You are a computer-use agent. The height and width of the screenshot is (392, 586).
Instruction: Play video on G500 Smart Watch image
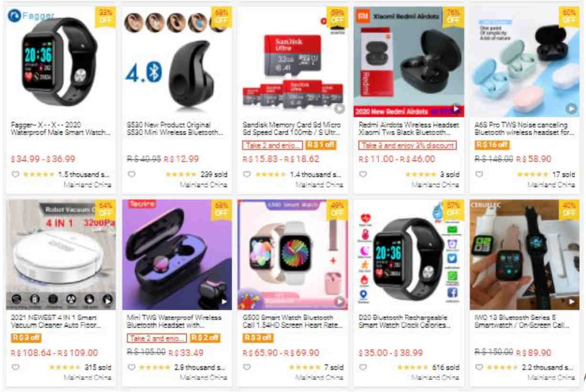pyautogui.click(x=339, y=302)
